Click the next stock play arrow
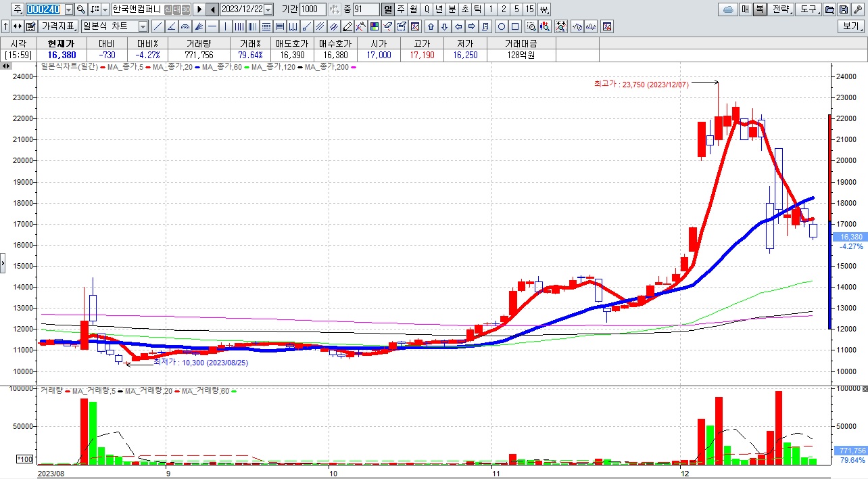 pos(199,9)
